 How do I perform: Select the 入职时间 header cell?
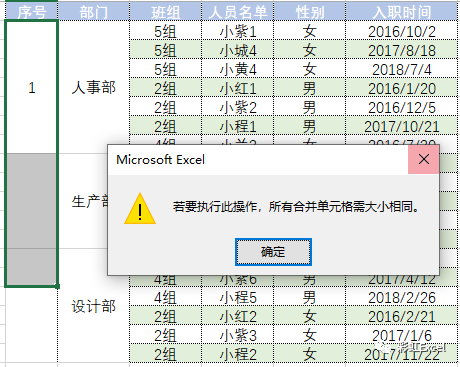[x=402, y=11]
